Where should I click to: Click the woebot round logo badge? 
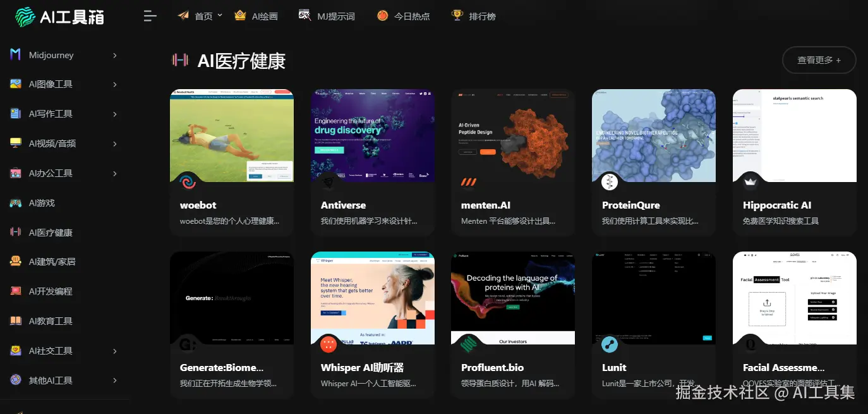coord(188,182)
